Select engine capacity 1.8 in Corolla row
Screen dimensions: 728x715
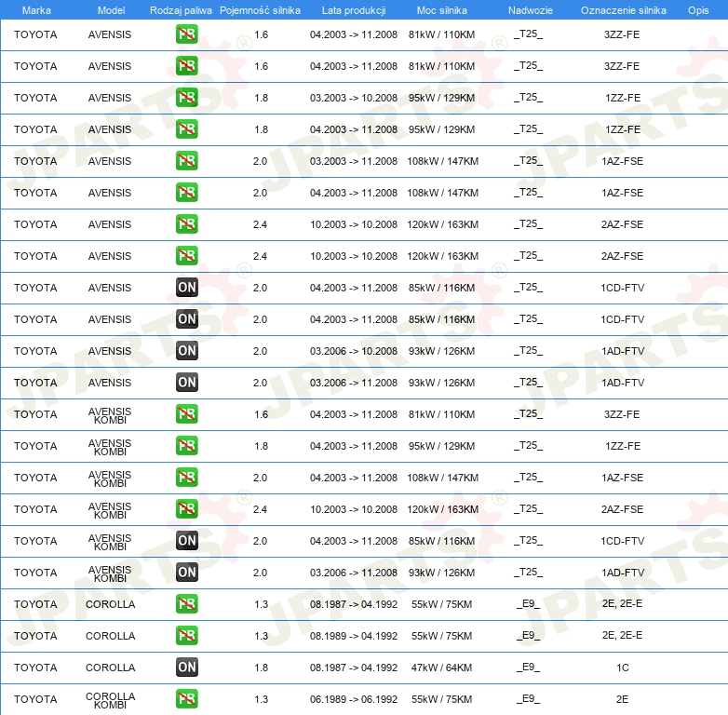point(261,668)
